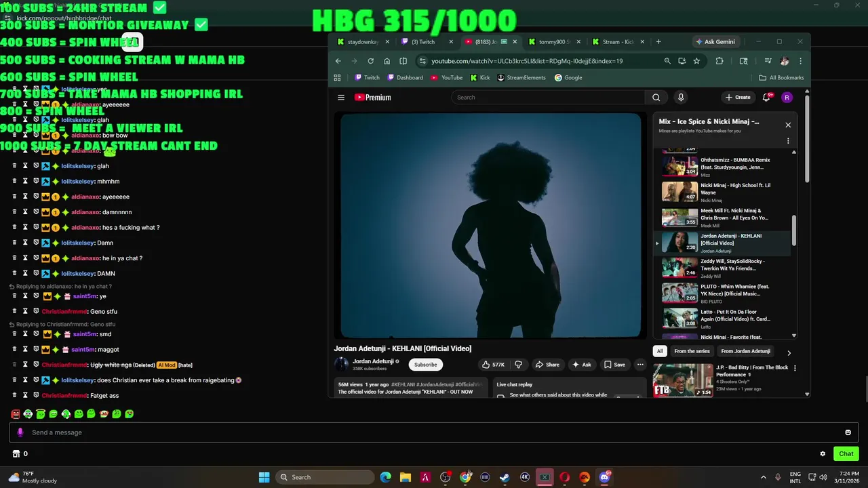Open Microsoft Edge from the taskbar
The width and height of the screenshot is (868, 488).
385,477
